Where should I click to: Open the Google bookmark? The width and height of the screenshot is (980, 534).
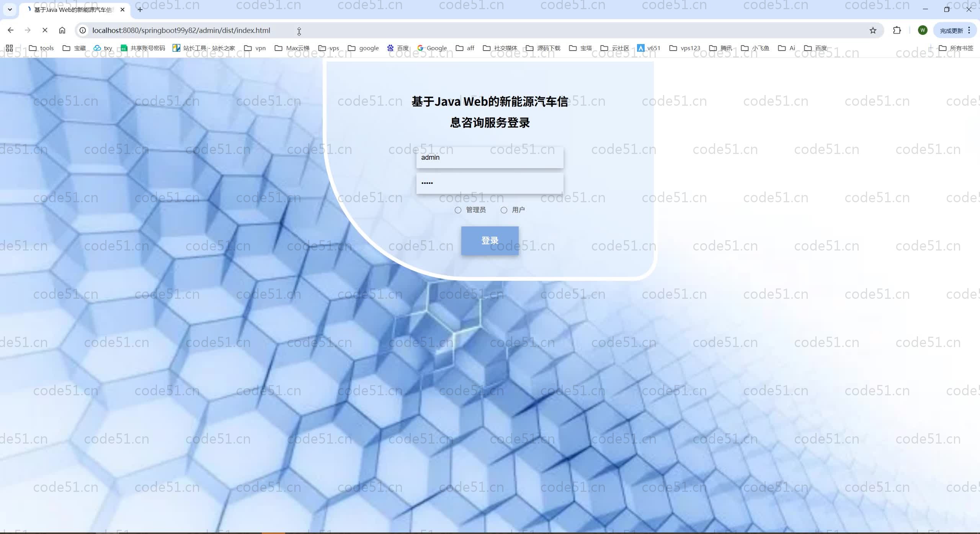coord(432,48)
